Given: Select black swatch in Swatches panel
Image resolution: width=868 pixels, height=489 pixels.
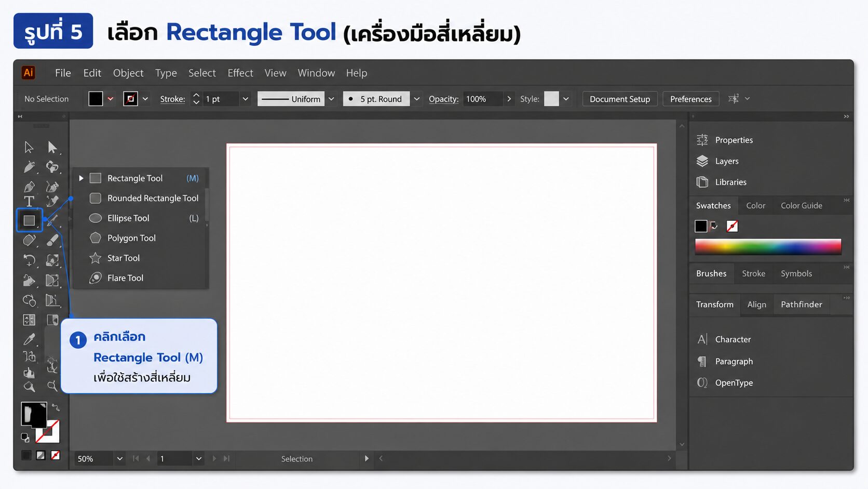Looking at the screenshot, I should [x=701, y=226].
